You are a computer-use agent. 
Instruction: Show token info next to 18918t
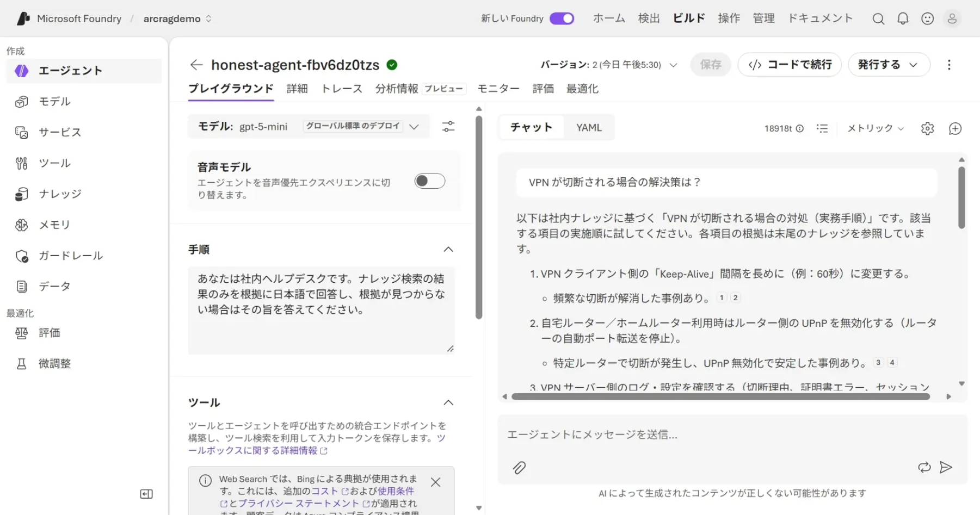point(799,129)
